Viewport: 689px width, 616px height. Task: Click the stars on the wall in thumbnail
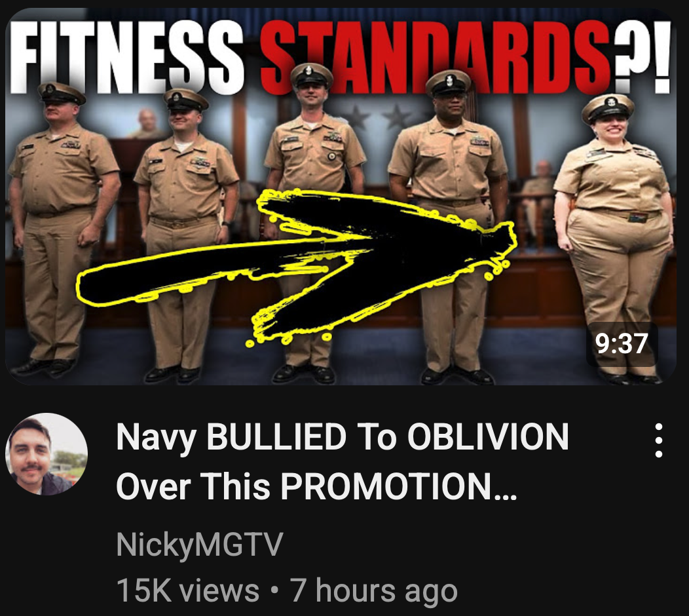pyautogui.click(x=377, y=117)
